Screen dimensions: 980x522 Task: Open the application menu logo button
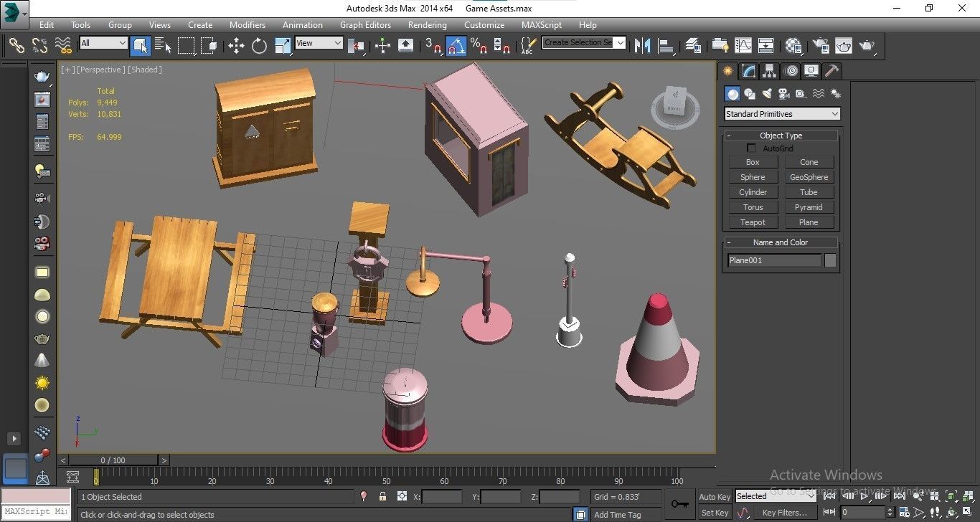(x=14, y=13)
